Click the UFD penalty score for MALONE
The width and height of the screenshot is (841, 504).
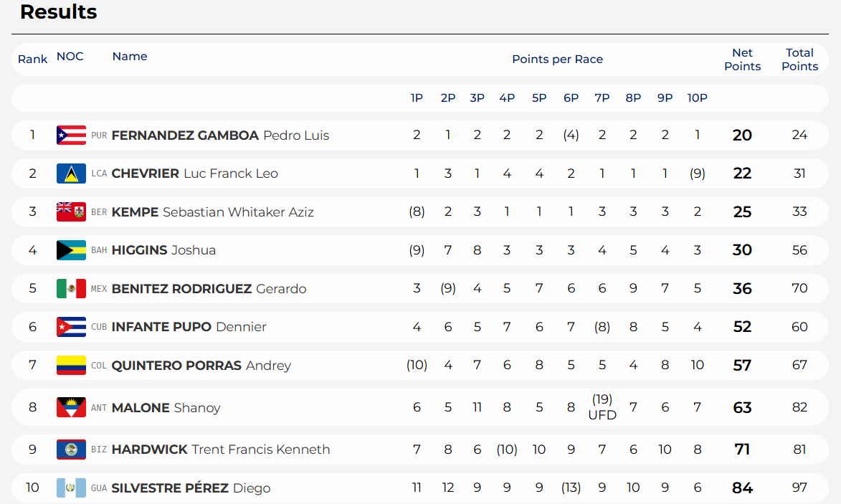(602, 415)
